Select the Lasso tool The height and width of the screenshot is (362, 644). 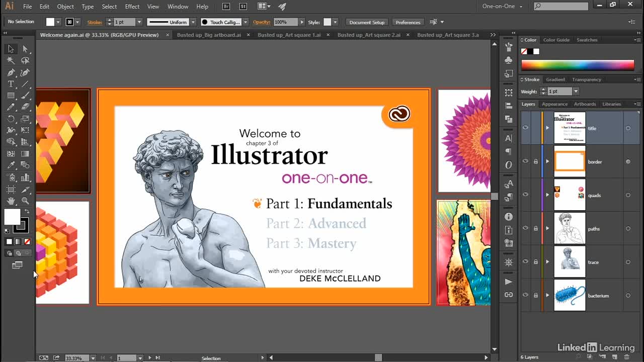(x=25, y=60)
